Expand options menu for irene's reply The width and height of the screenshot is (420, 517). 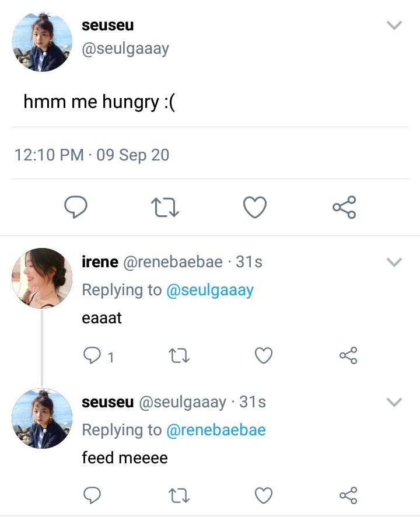[x=394, y=262]
